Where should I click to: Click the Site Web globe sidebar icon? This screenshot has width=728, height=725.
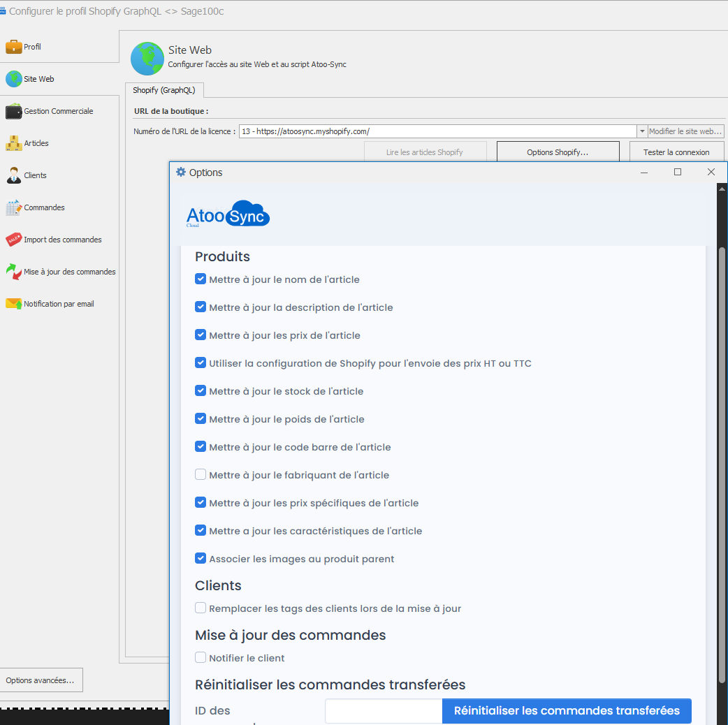(13, 79)
